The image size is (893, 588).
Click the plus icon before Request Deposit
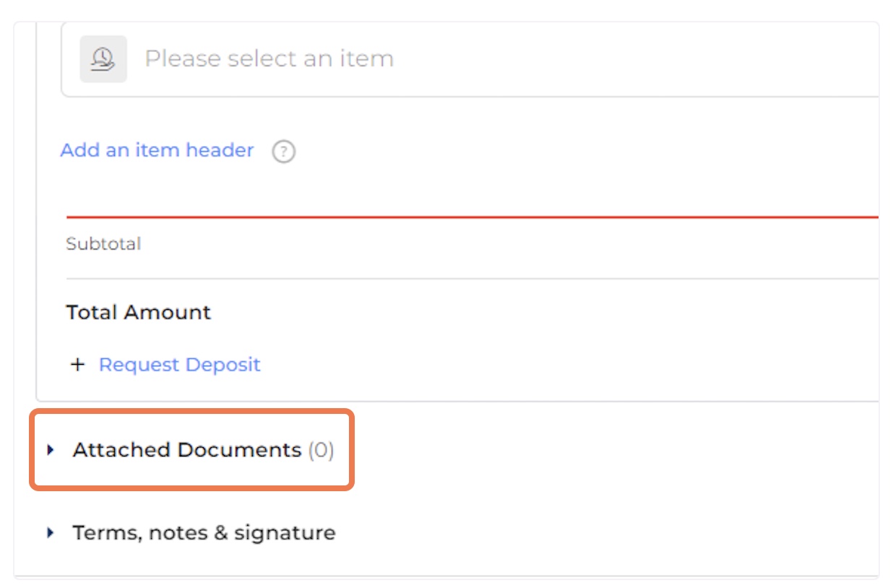click(x=77, y=364)
